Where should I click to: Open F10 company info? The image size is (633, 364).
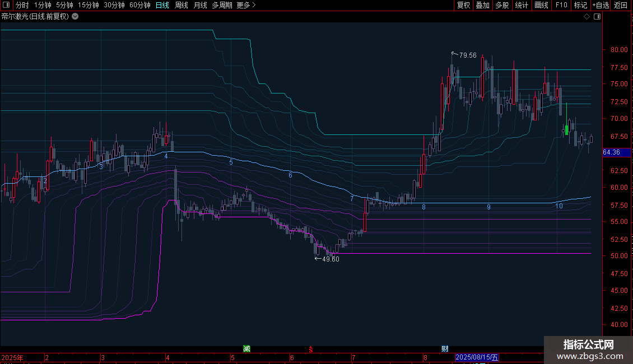(x=561, y=5)
